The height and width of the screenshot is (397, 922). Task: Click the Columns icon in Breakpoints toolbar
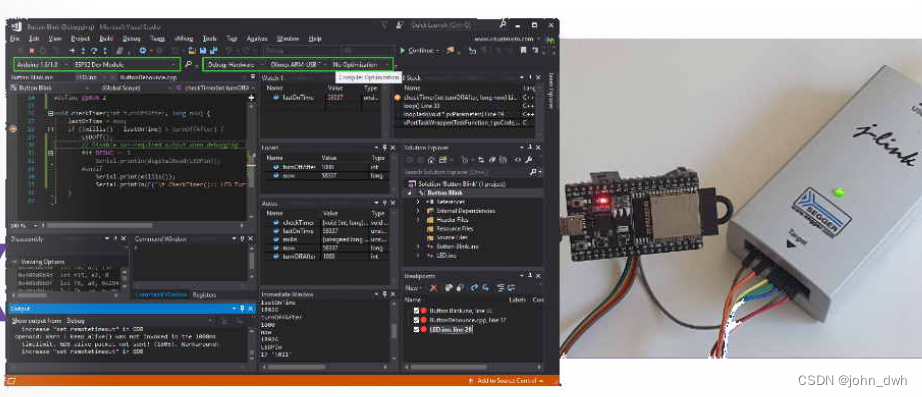pos(501,288)
